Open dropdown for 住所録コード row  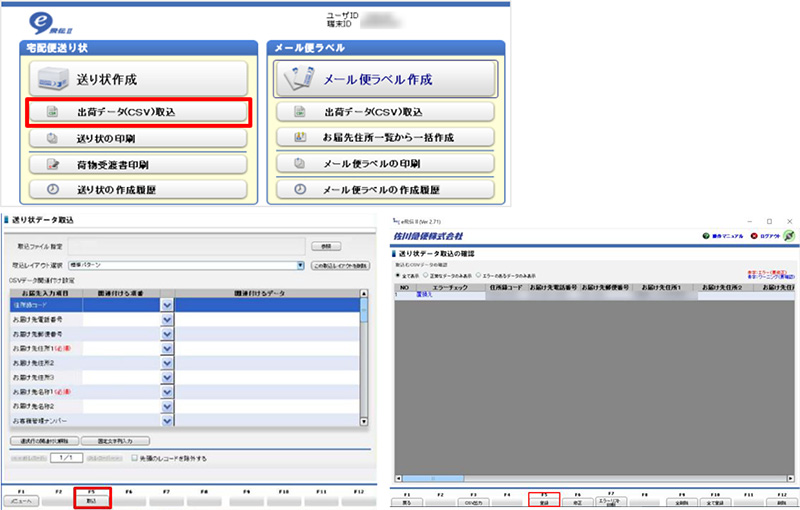(x=167, y=305)
